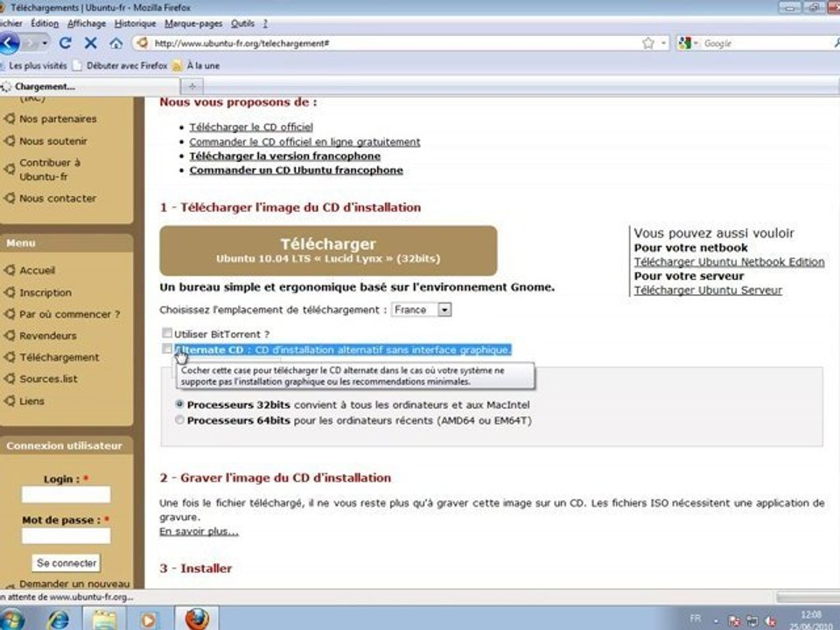The width and height of the screenshot is (840, 630).
Task: Click En savoir plus... link
Action: coord(199,531)
